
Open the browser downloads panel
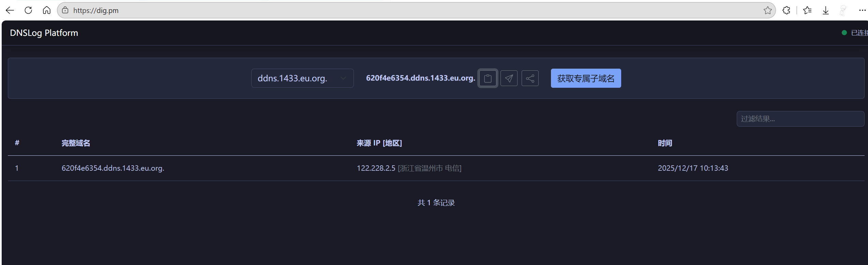[826, 10]
